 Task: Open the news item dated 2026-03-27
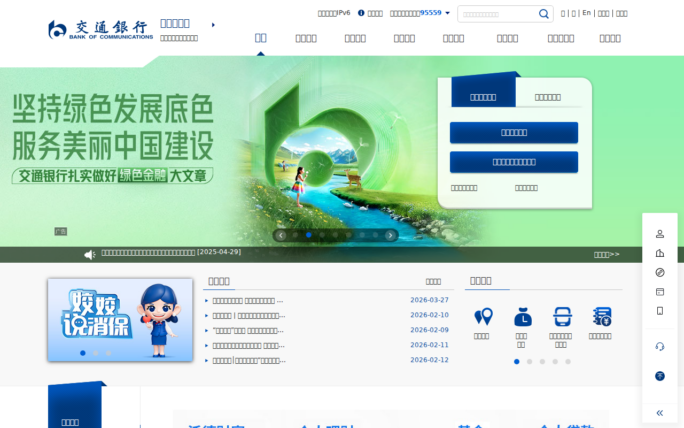click(248, 300)
